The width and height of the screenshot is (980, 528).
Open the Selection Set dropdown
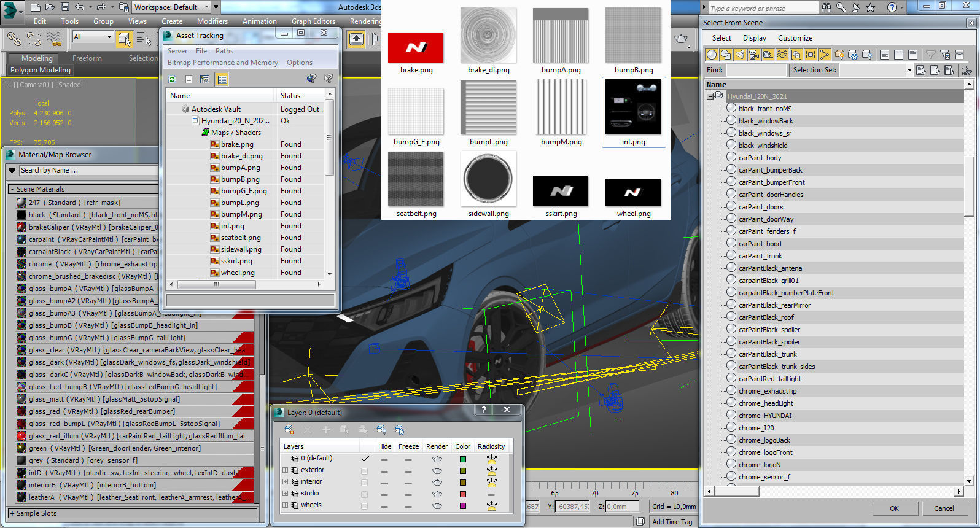coord(876,70)
